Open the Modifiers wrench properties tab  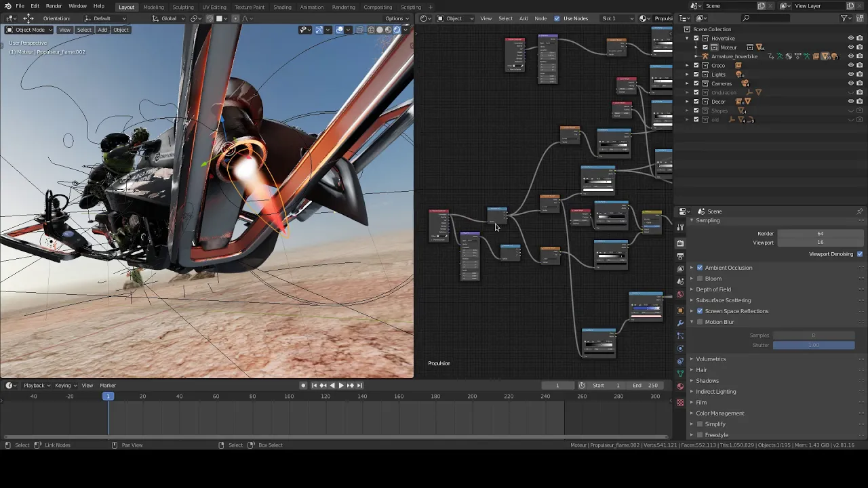click(680, 323)
